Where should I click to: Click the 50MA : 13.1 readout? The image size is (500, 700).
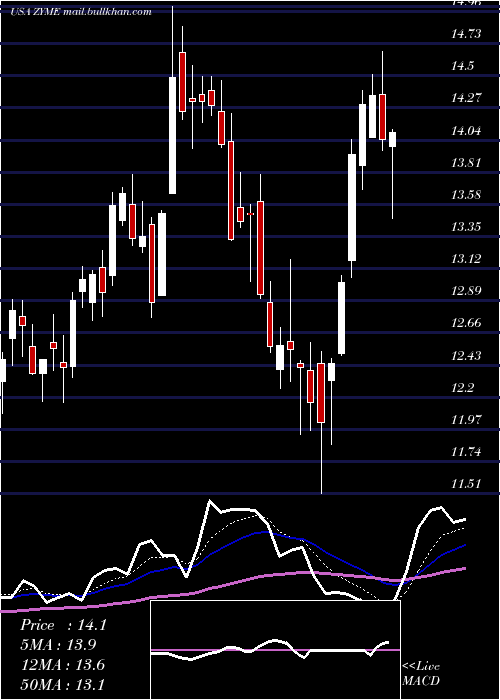coord(62,684)
